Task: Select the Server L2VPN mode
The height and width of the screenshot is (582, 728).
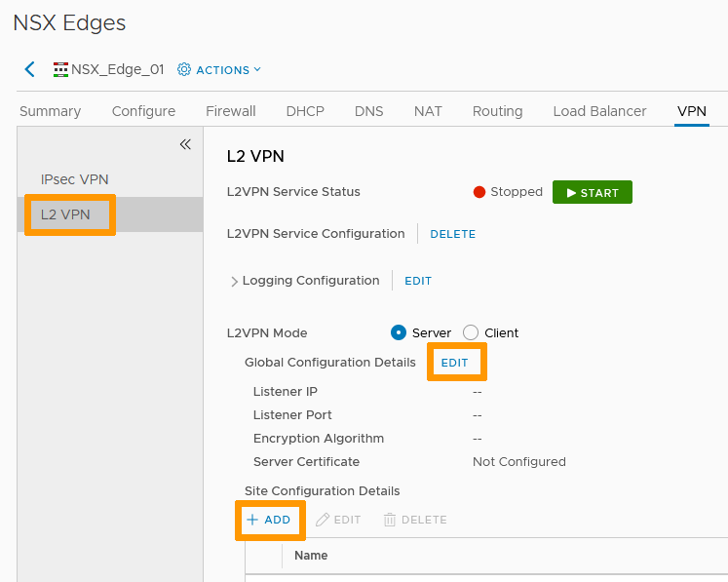Action: coord(399,332)
